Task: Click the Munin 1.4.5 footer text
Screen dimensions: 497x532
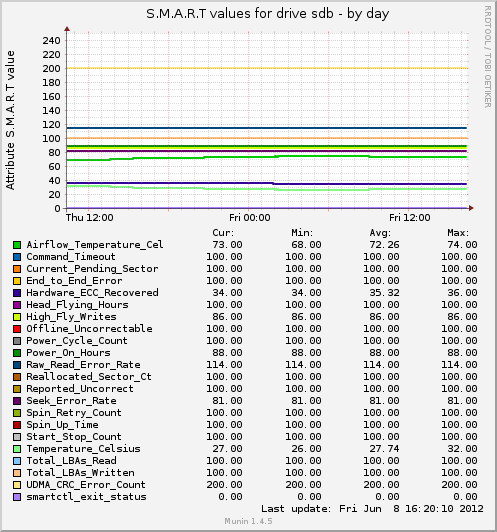Action: coord(249,521)
